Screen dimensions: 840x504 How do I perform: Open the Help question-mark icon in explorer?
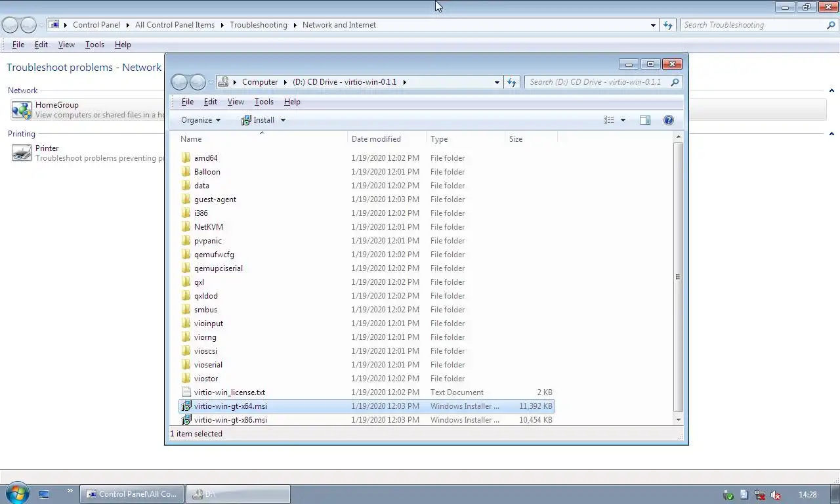669,120
